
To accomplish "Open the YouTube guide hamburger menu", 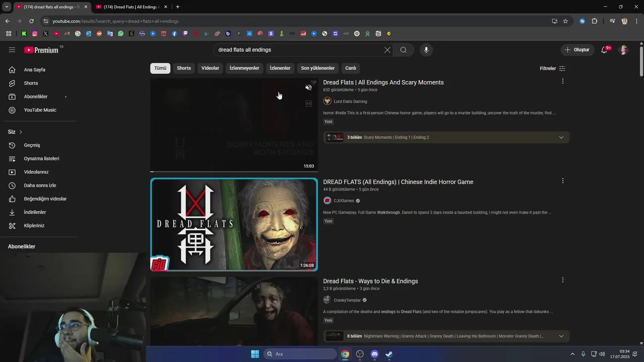I will (x=12, y=50).
